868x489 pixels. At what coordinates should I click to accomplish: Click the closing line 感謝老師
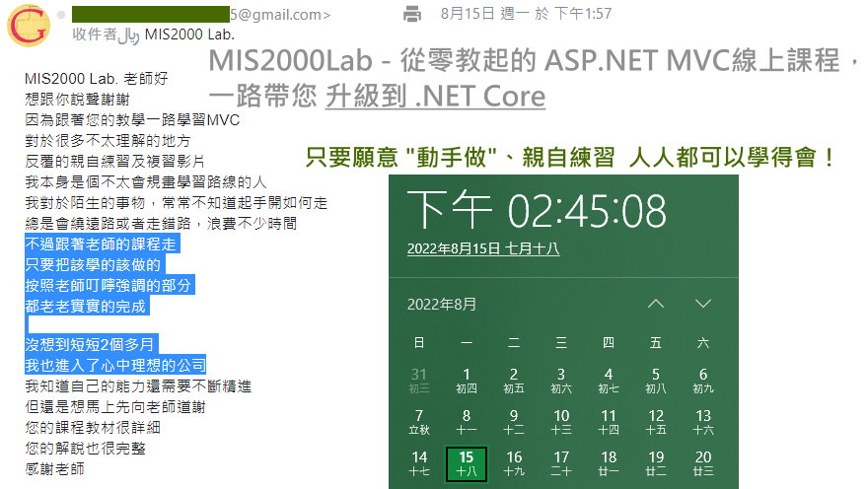(54, 469)
